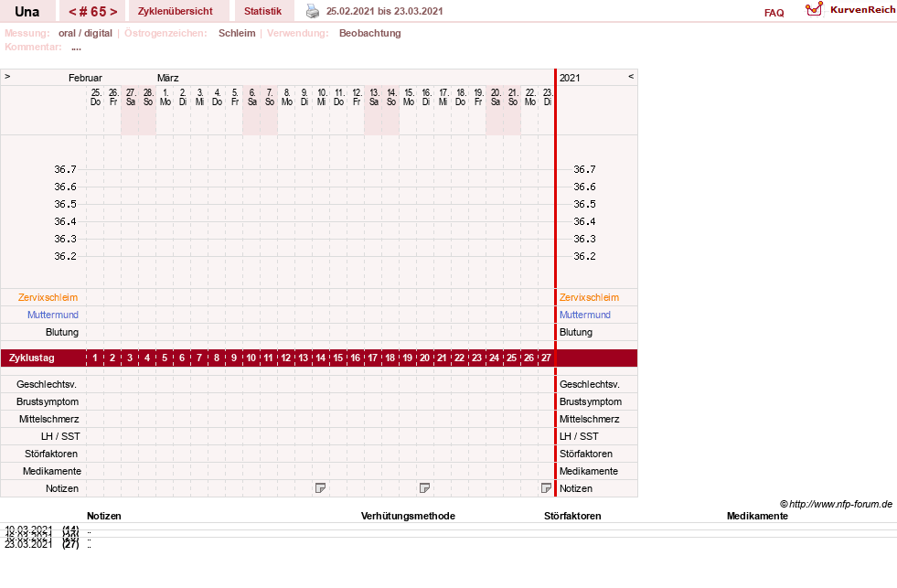Image resolution: width=897 pixels, height=588 pixels.
Task: Collapse the right panel with the '<' arrow
Action: (x=631, y=76)
